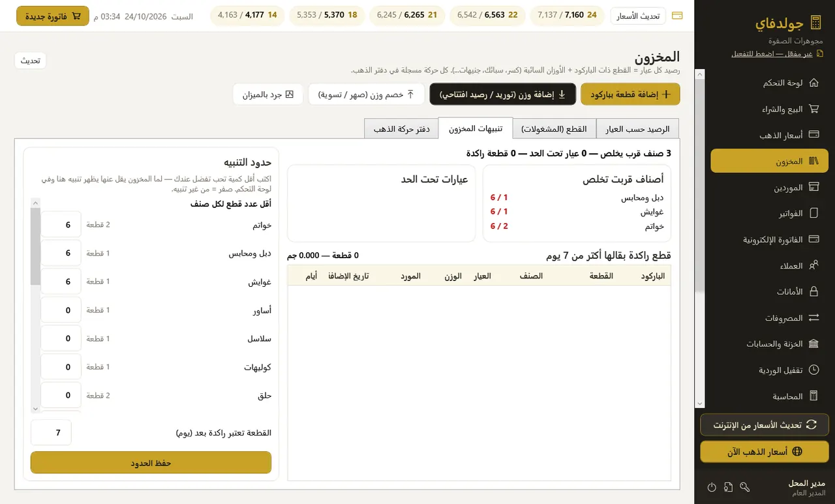
Task: Open the القطع (المشغولات) tab
Action: coord(554,129)
